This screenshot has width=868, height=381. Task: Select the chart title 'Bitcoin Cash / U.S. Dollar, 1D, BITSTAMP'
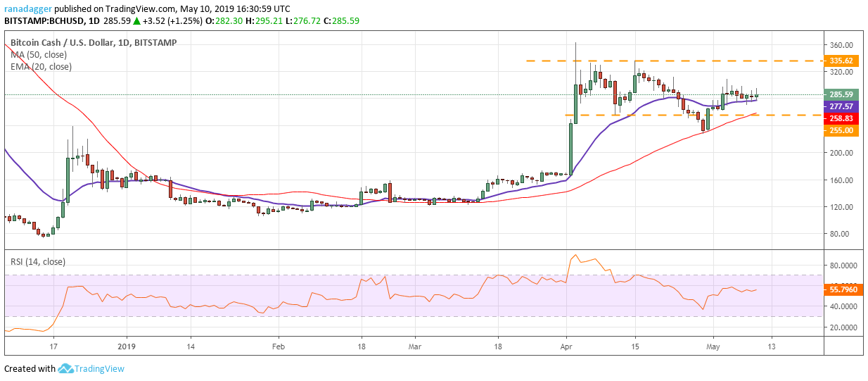point(94,42)
